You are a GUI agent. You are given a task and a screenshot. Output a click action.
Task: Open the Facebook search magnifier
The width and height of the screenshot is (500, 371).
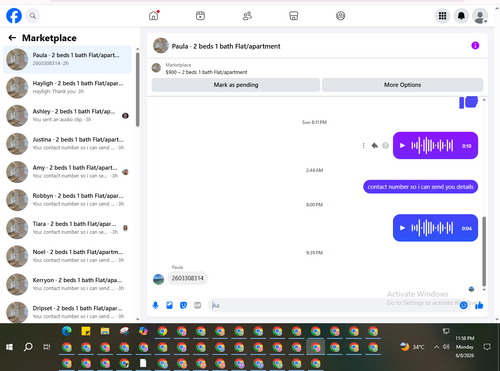(33, 16)
